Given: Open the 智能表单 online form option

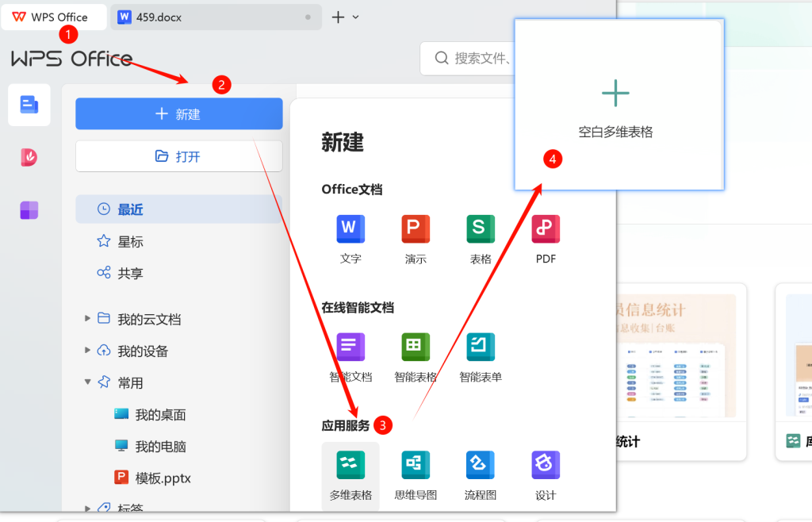Looking at the screenshot, I should point(481,357).
